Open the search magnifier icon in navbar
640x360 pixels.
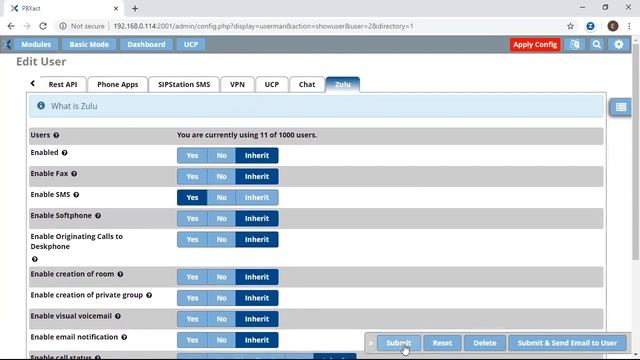(597, 44)
